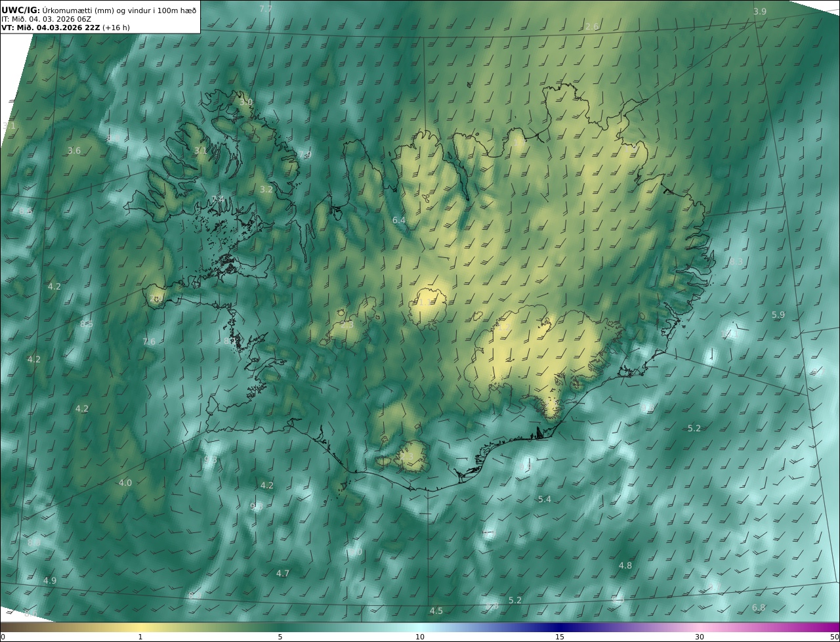Click the colorbar tick label '15'
The width and height of the screenshot is (840, 642).
tap(560, 637)
